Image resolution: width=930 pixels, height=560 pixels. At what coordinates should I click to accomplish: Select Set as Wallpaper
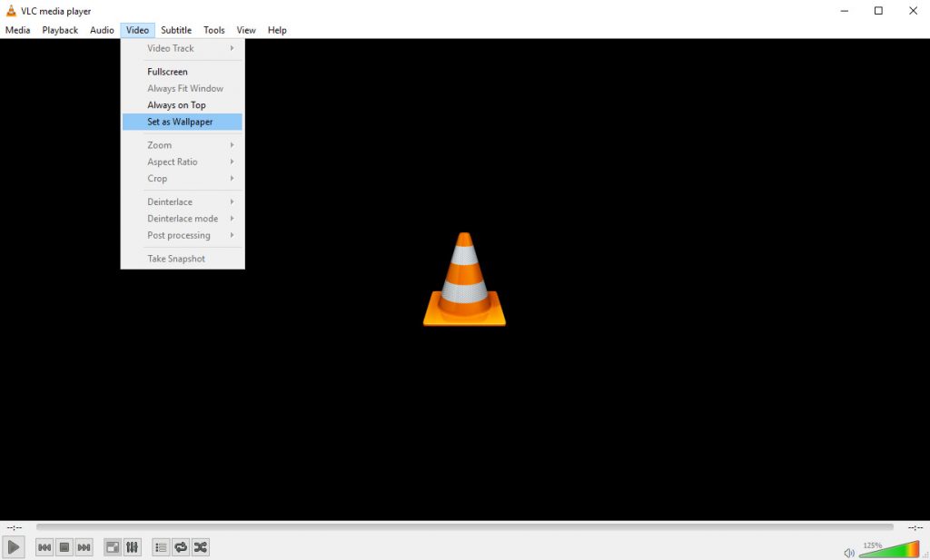(183, 122)
